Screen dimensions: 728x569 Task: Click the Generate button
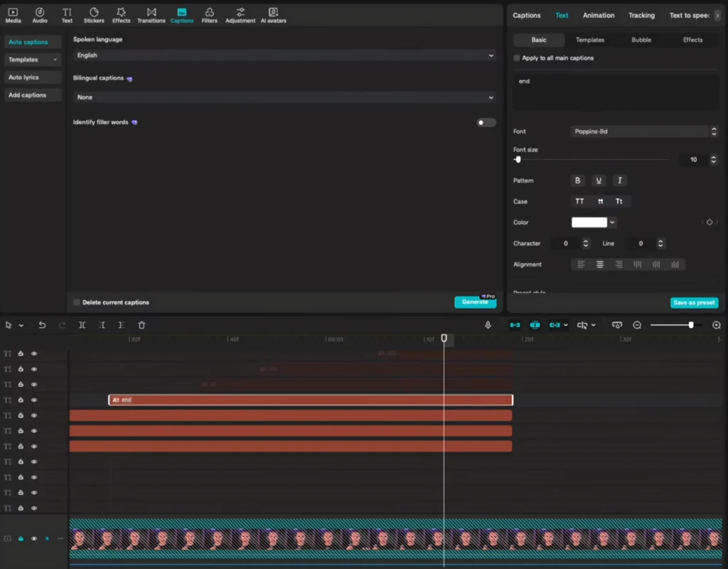474,302
